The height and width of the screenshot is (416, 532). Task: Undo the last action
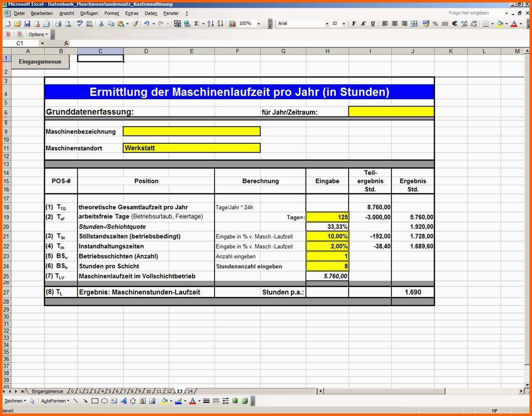point(147,24)
